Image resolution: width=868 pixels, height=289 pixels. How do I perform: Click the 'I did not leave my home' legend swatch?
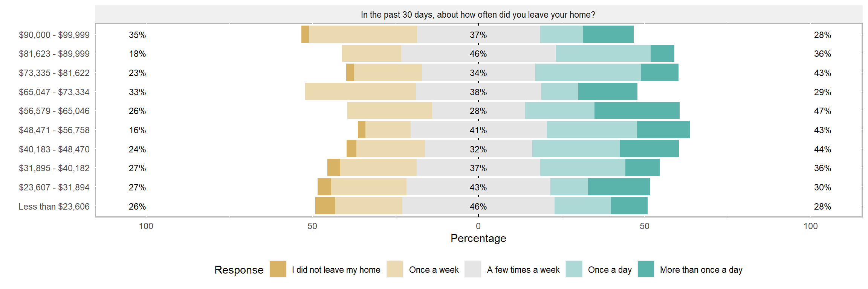278,269
